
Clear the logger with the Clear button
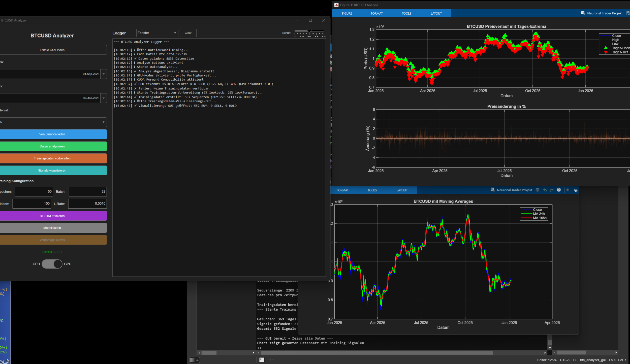(188, 33)
